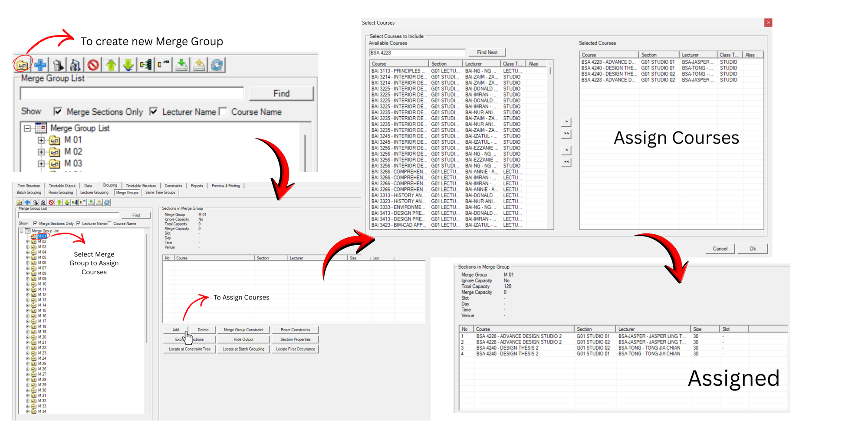Click the red prohibited-circle icon in the enlarged toolbar

click(x=93, y=65)
